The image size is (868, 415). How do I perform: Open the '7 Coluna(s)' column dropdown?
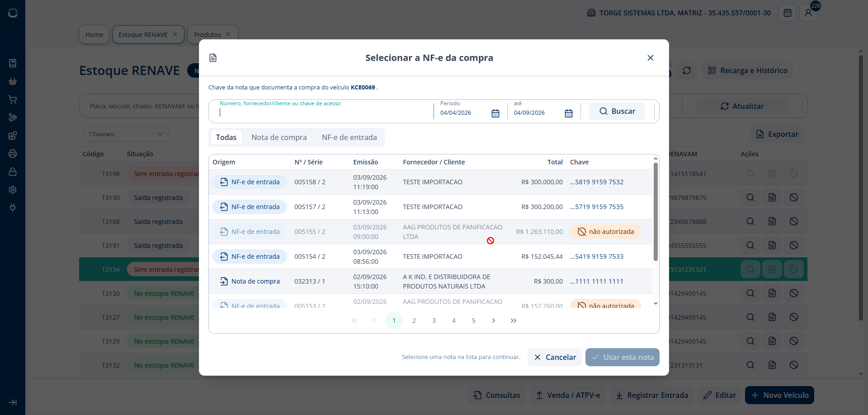coord(126,134)
